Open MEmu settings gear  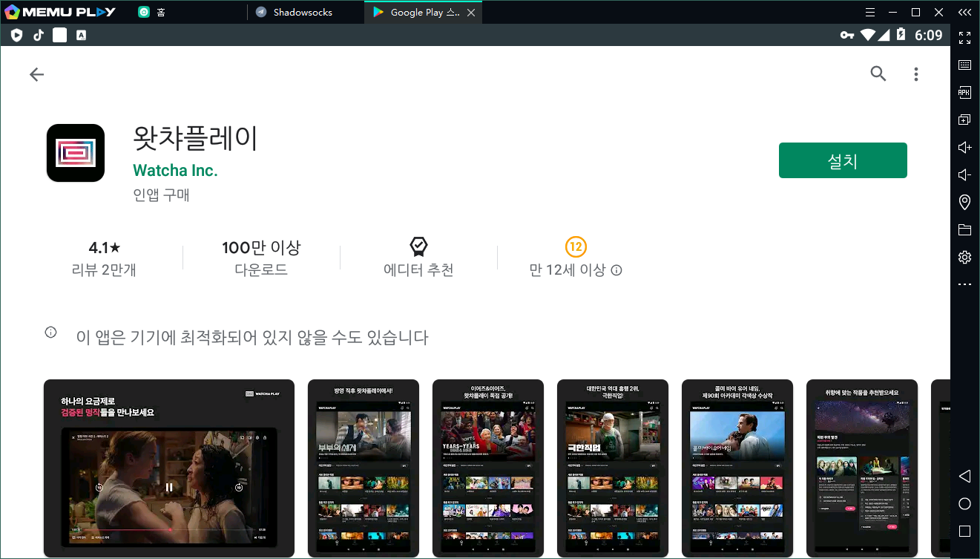(x=964, y=257)
